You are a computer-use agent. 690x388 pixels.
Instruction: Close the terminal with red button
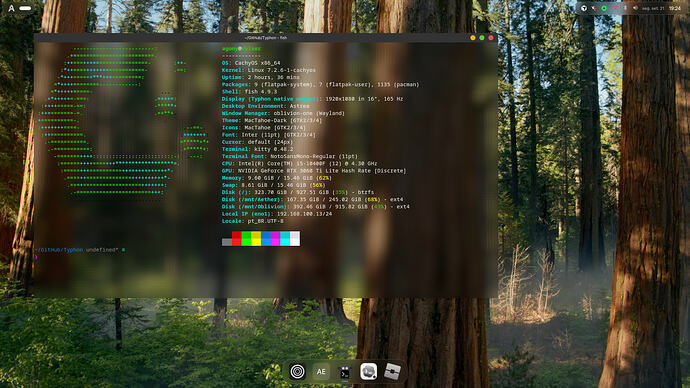[491, 38]
